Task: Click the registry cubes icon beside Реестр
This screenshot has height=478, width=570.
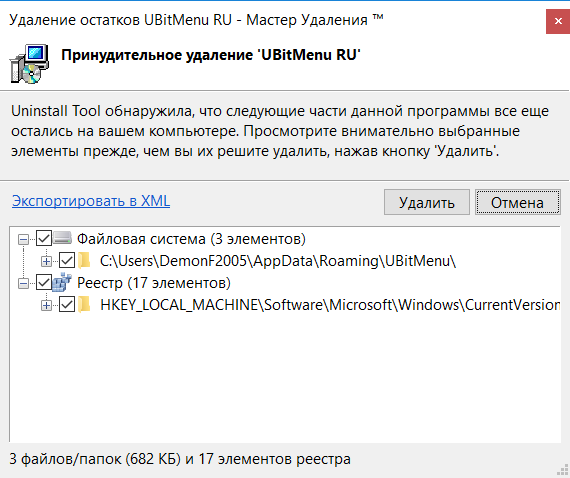Action: tap(62, 282)
